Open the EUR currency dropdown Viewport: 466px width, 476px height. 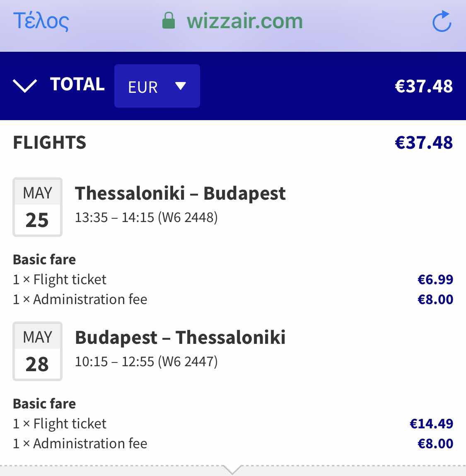157,86
